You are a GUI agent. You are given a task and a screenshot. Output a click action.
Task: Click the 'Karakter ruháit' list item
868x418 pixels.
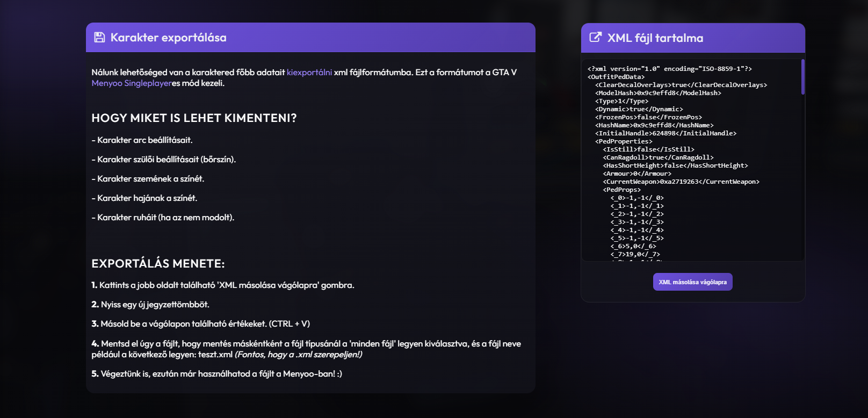(163, 218)
